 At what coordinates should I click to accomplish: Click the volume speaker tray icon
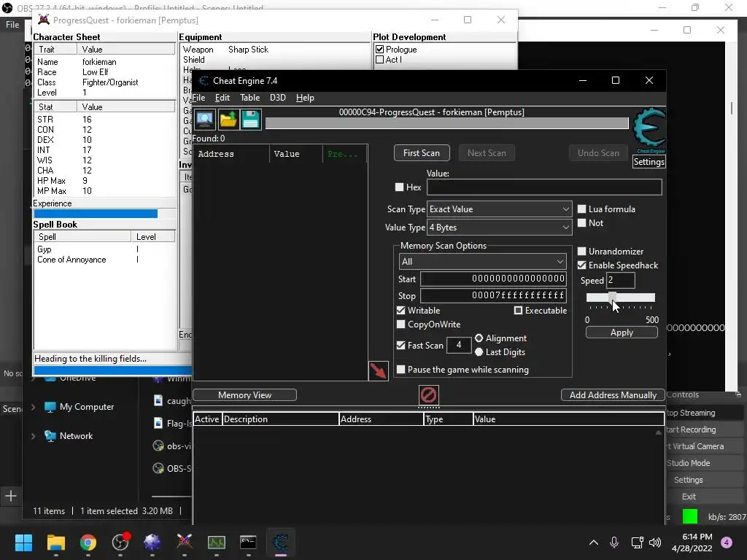click(655, 542)
